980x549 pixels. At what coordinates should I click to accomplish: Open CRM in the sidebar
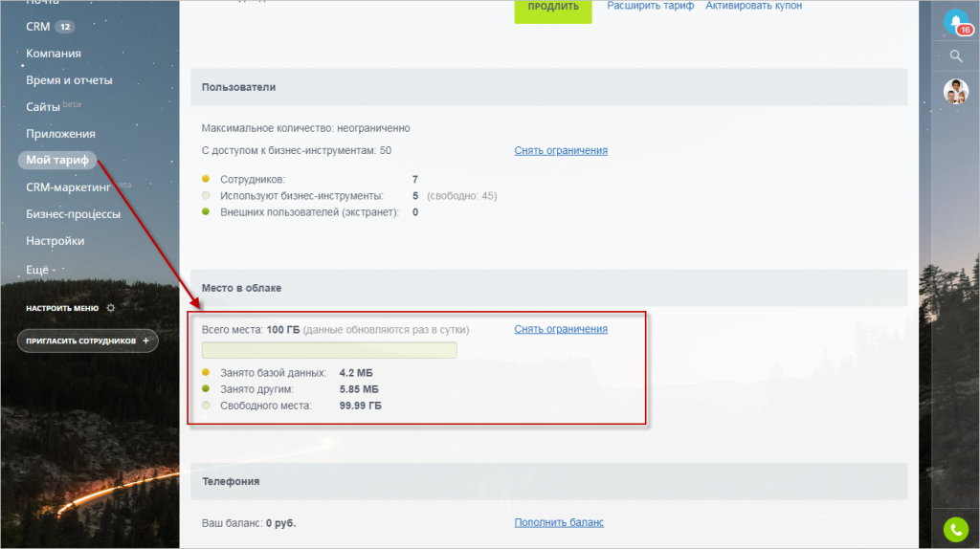(x=37, y=27)
